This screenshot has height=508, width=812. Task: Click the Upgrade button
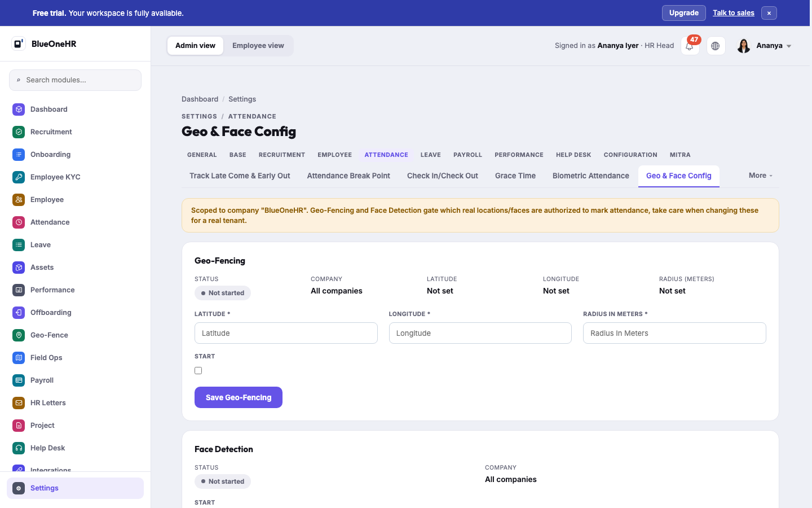click(x=684, y=13)
